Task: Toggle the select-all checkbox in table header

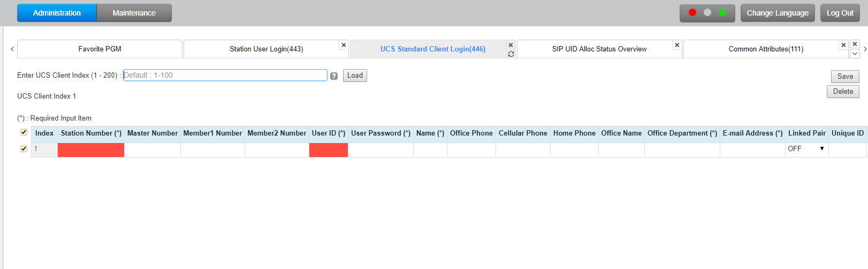Action: click(x=24, y=132)
